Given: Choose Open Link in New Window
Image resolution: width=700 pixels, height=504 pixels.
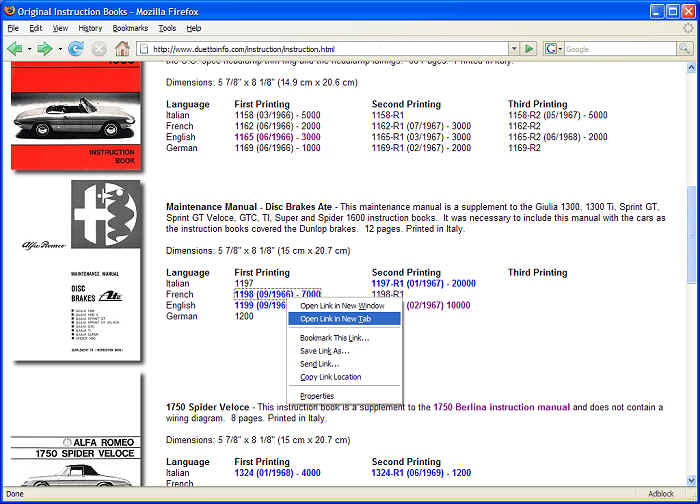Looking at the screenshot, I should click(344, 306).
